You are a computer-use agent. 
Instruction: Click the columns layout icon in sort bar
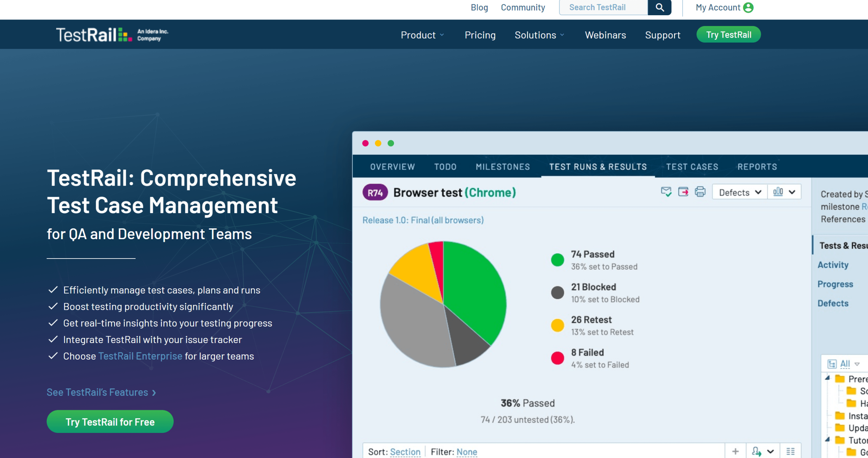[790, 451]
